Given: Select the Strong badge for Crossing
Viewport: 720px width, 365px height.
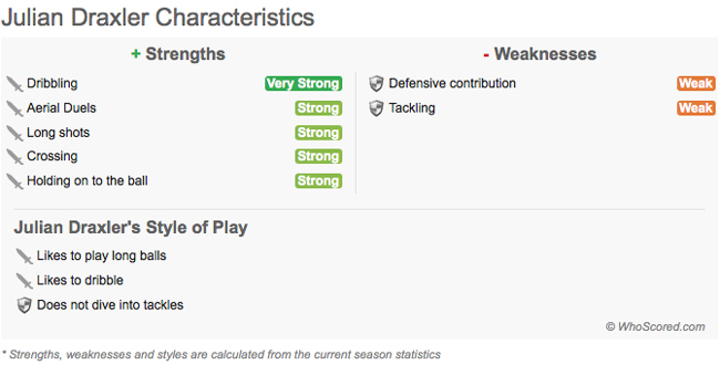Looking at the screenshot, I should 318,157.
